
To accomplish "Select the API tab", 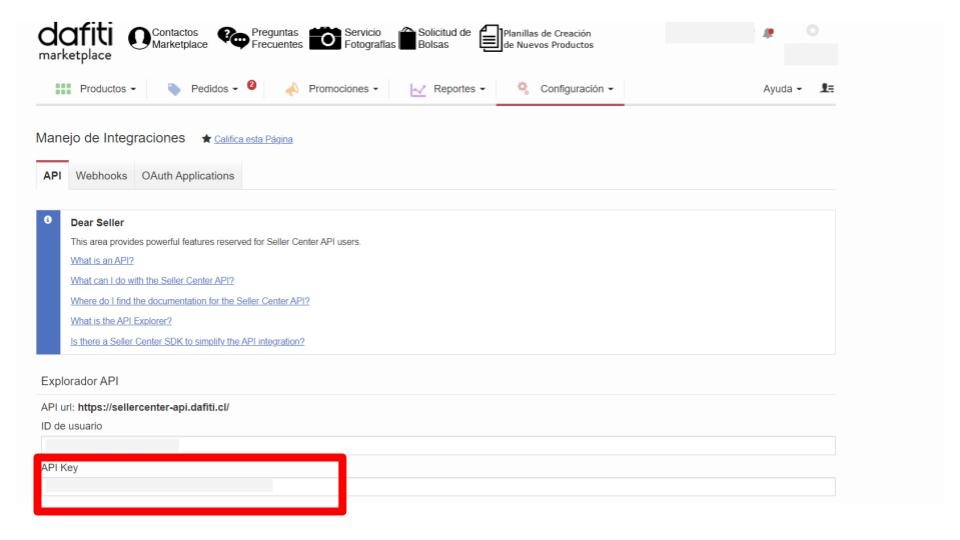I will point(52,176).
